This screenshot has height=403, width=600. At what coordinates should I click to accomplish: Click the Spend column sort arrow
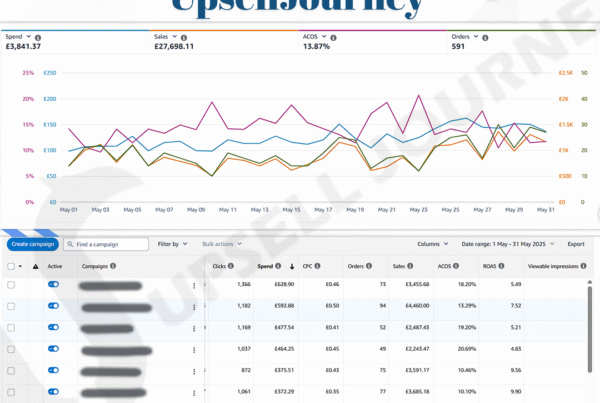pyautogui.click(x=292, y=266)
